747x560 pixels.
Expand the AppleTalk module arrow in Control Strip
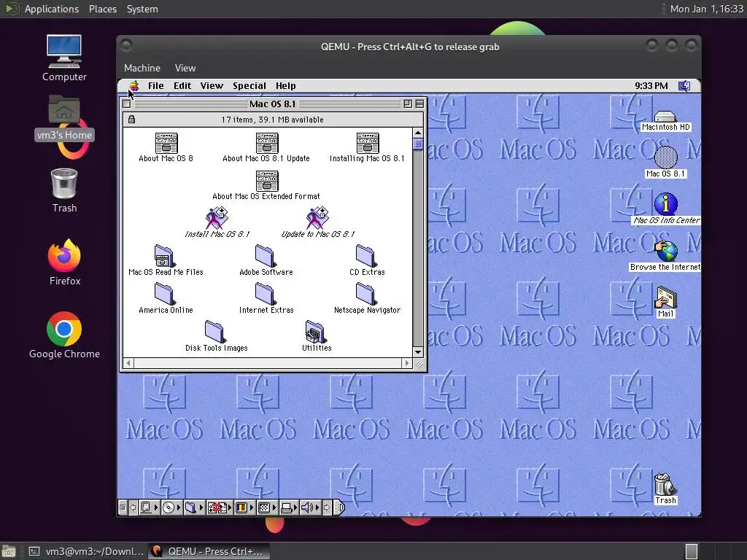coord(156,507)
